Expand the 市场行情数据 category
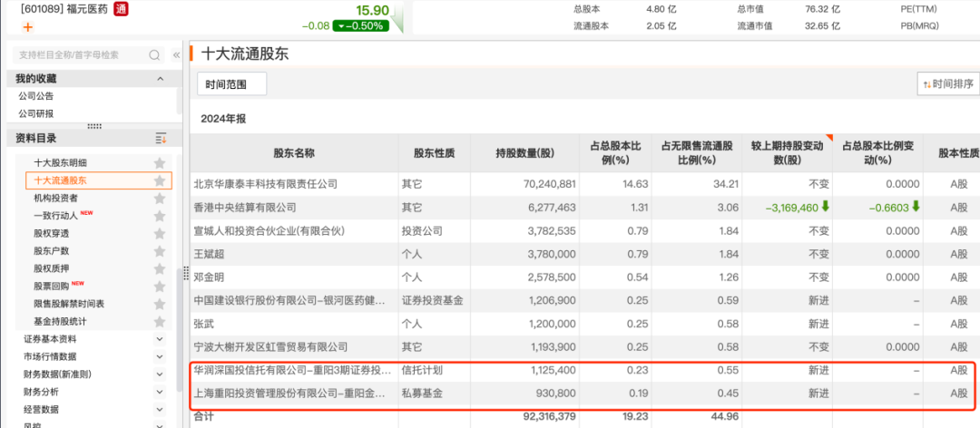Viewport: 980px width, 428px height. click(x=160, y=356)
